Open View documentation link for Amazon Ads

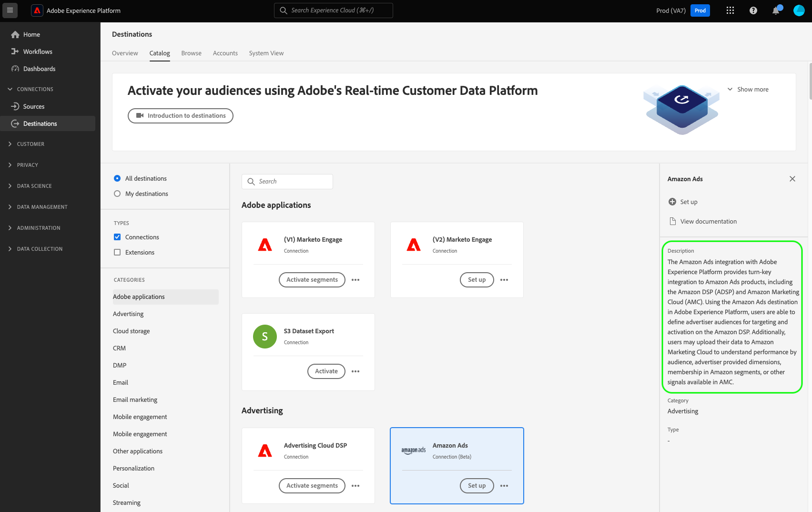(708, 221)
